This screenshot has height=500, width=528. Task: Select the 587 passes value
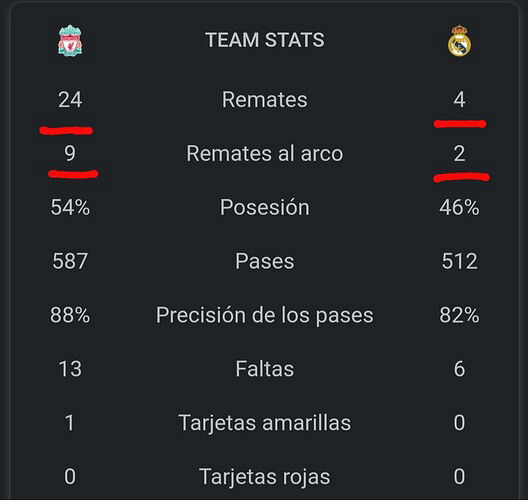point(70,261)
